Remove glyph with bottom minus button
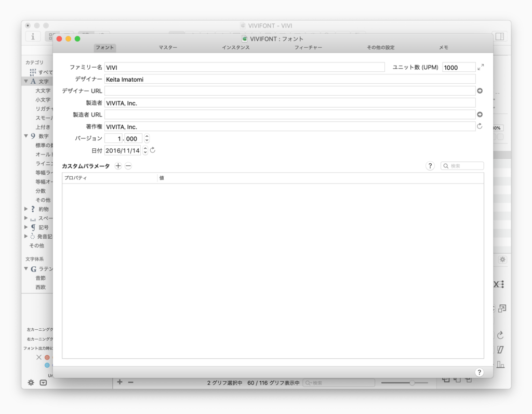The width and height of the screenshot is (532, 414). (x=130, y=382)
